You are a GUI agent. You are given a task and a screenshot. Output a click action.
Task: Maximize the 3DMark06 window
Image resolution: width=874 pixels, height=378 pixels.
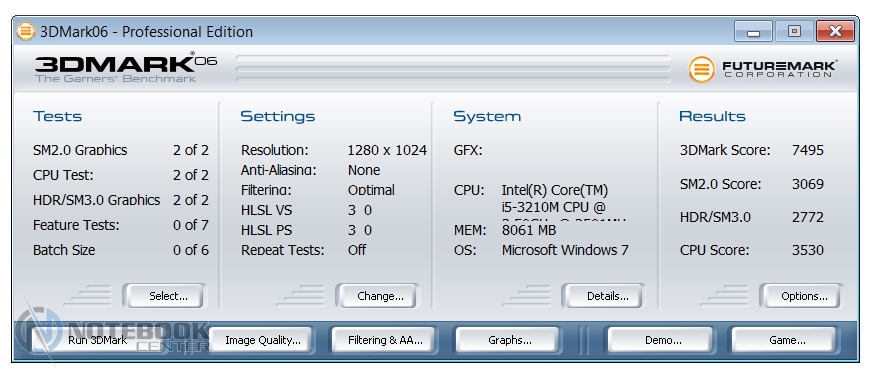pos(794,31)
